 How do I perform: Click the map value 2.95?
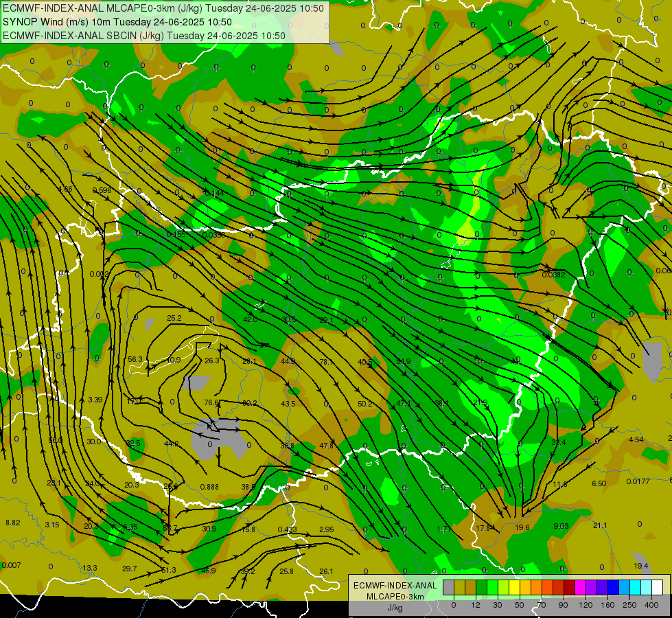tap(326, 529)
